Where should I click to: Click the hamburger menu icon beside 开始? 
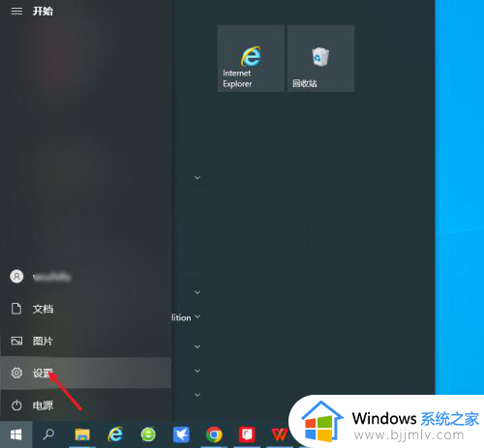[16, 12]
